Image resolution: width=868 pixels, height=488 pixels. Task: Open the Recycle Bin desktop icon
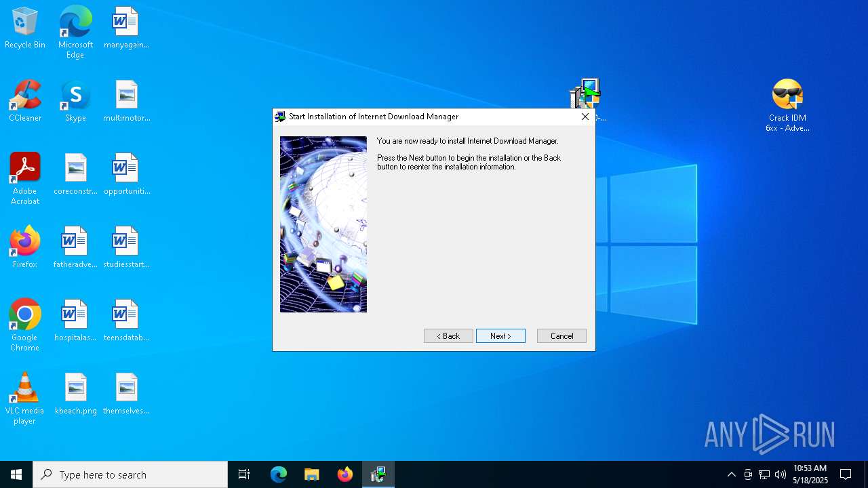point(25,28)
